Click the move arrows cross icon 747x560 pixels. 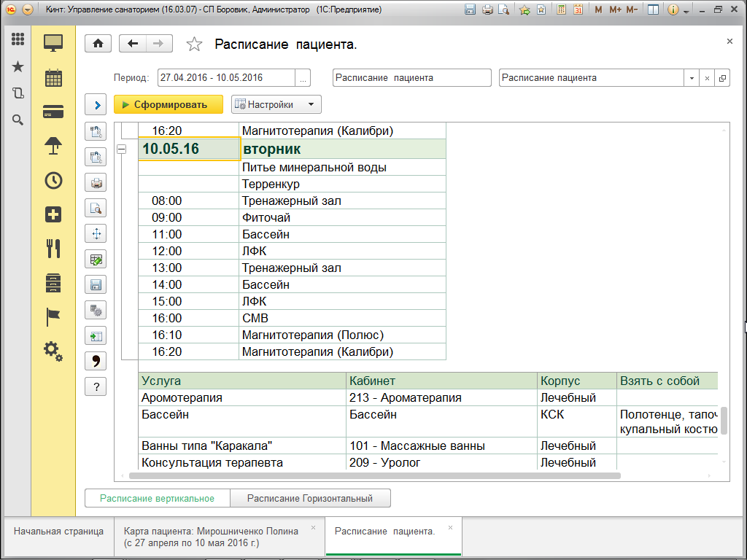(x=96, y=234)
